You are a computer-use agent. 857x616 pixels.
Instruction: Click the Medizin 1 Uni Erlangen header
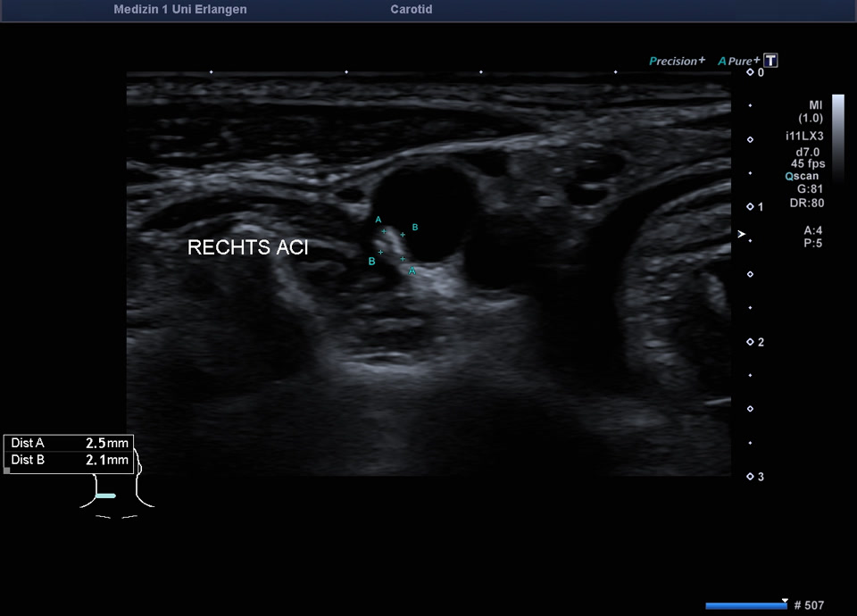pyautogui.click(x=179, y=9)
